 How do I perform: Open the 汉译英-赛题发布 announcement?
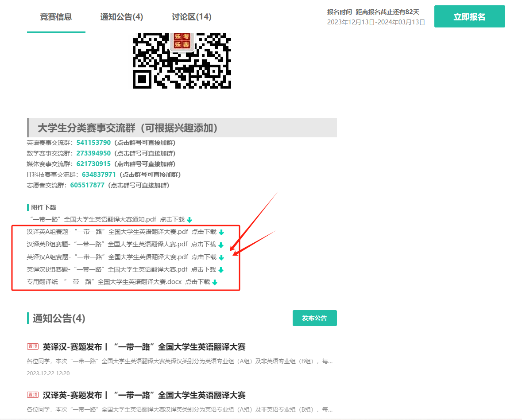144,395
